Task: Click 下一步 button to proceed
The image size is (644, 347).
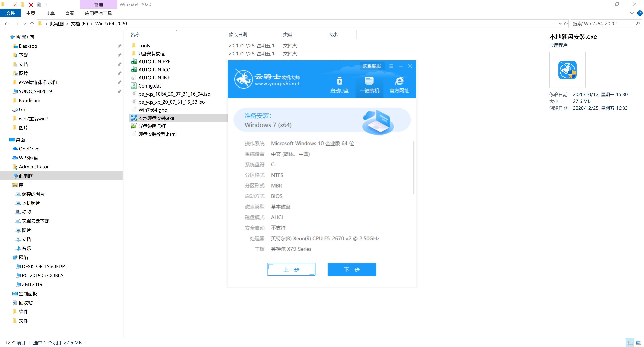Action: (352, 269)
